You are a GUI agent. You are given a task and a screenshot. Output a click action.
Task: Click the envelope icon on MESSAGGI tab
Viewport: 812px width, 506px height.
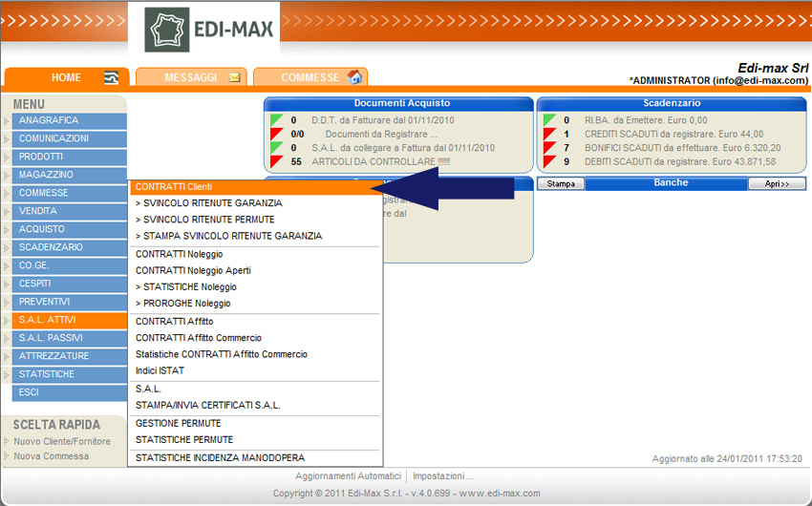tap(234, 77)
